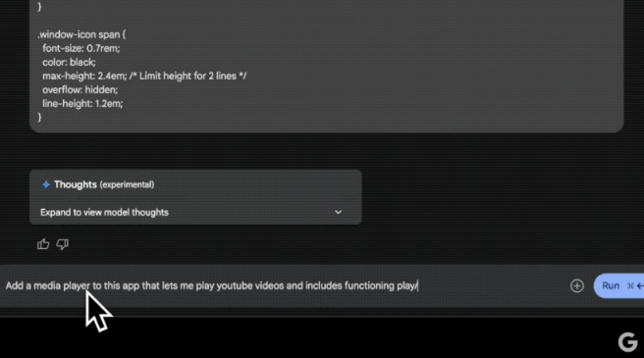Click the blue sparkle icon beside Thoughts

click(x=46, y=184)
